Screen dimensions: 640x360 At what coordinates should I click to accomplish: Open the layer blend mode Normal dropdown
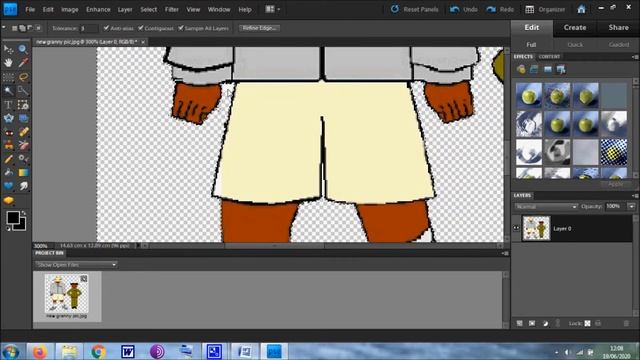tap(546, 207)
